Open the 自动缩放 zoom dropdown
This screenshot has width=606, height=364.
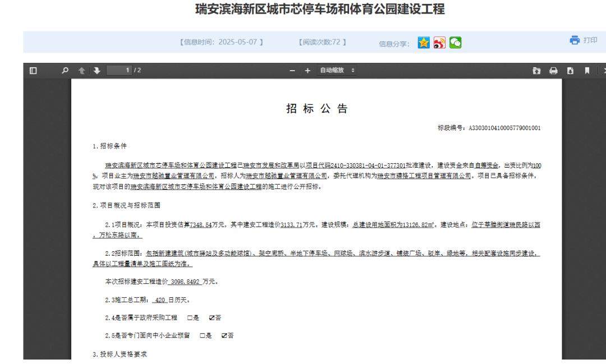(x=337, y=71)
